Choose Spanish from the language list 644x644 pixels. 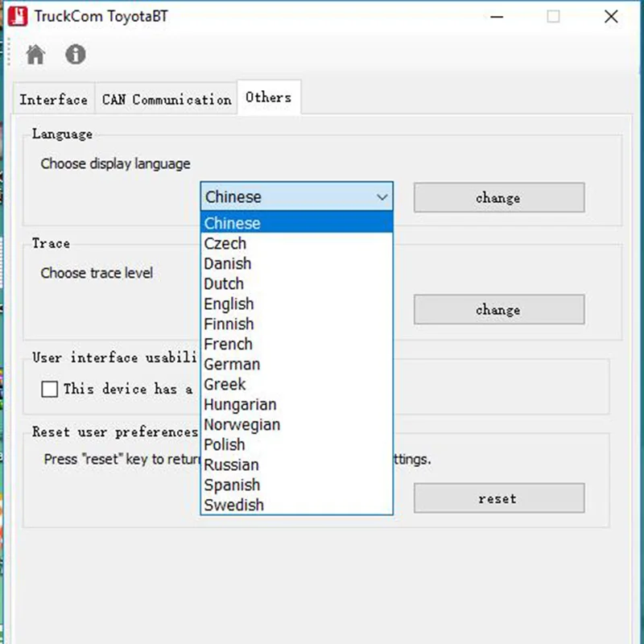[296, 485]
